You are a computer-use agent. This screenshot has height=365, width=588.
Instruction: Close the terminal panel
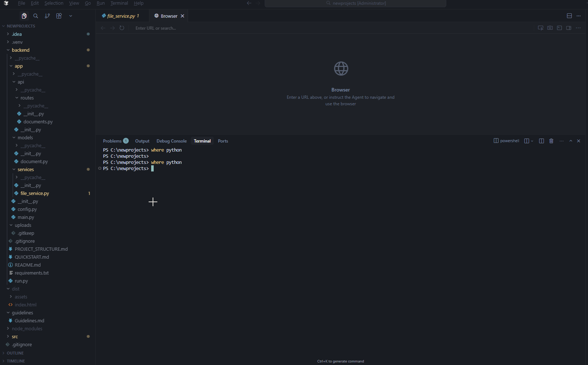point(579,141)
